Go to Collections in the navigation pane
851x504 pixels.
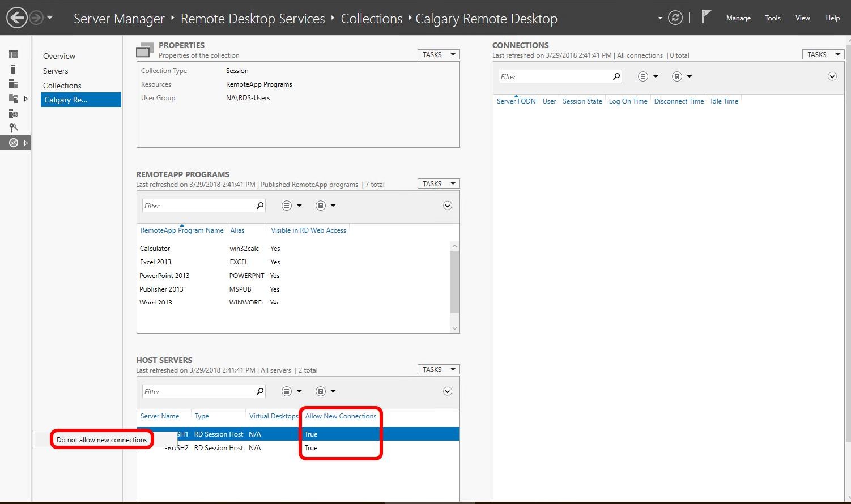[x=62, y=86]
